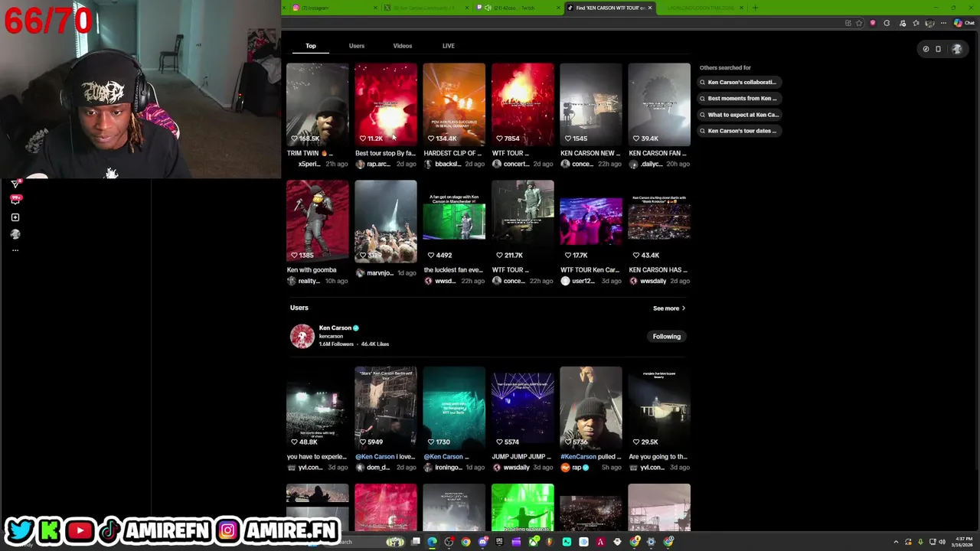
Task: Open See more users link
Action: click(669, 308)
